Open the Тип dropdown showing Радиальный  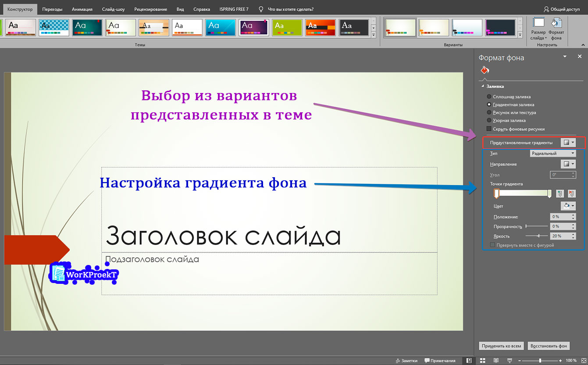(x=553, y=153)
